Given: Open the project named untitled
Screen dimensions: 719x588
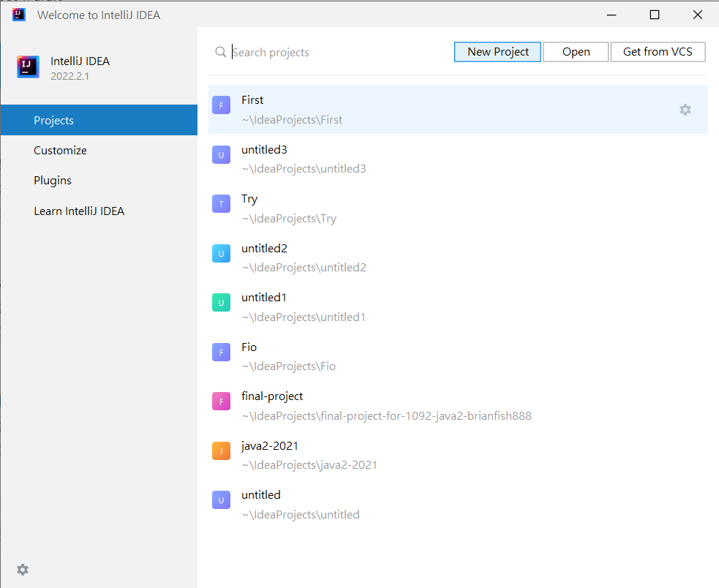Looking at the screenshot, I should (458, 504).
